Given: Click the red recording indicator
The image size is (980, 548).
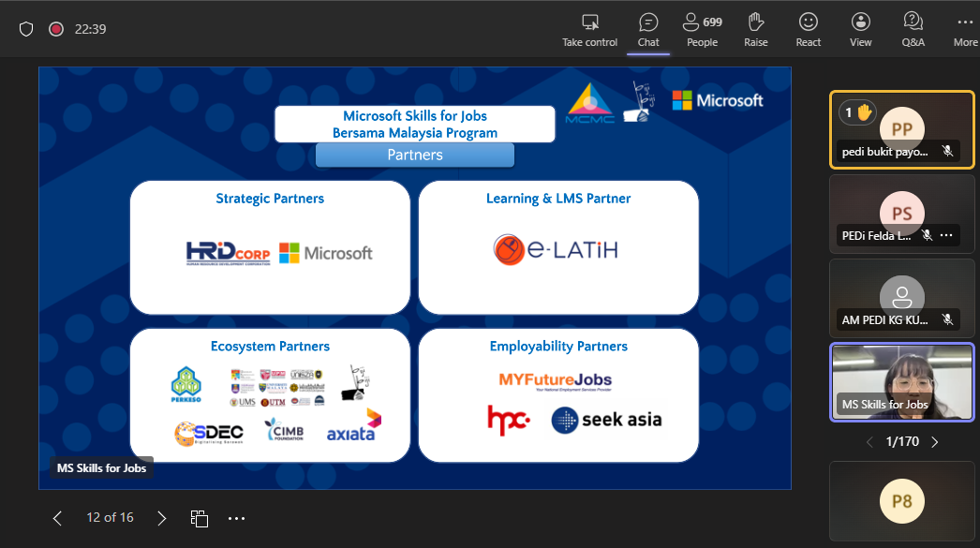Looking at the screenshot, I should tap(56, 29).
